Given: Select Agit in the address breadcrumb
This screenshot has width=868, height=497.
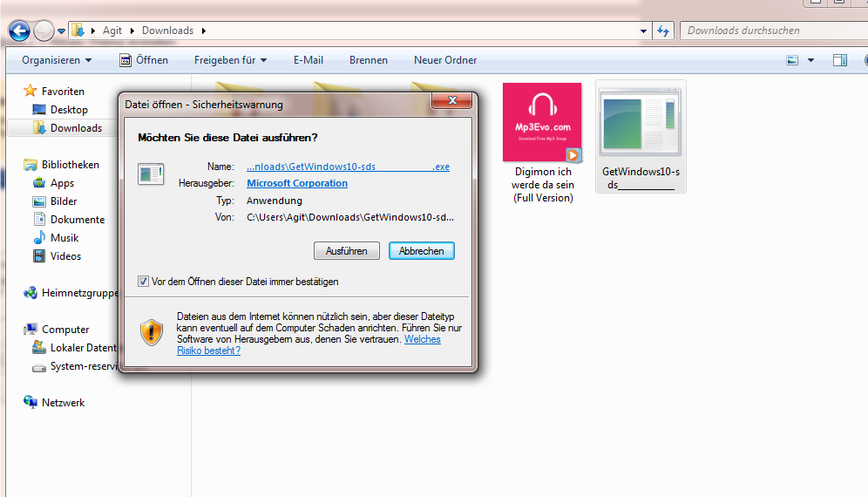Looking at the screenshot, I should (x=112, y=31).
